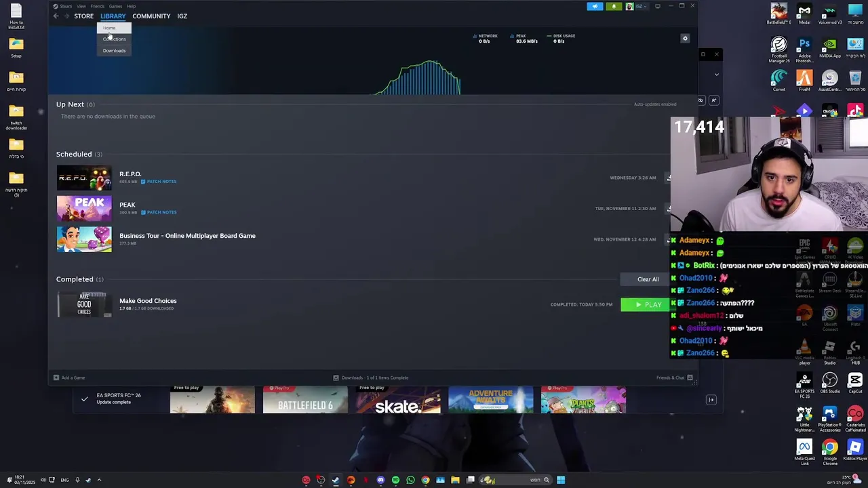The height and width of the screenshot is (488, 868).
Task: Open the Plants vs Zombies tile in the EA app
Action: tap(583, 400)
